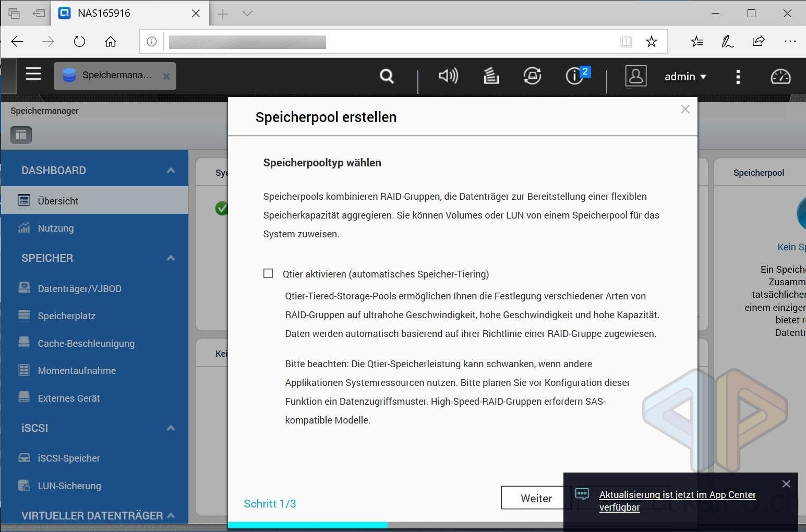Open the App Center update notification link
The width and height of the screenshot is (806, 532).
pyautogui.click(x=677, y=501)
